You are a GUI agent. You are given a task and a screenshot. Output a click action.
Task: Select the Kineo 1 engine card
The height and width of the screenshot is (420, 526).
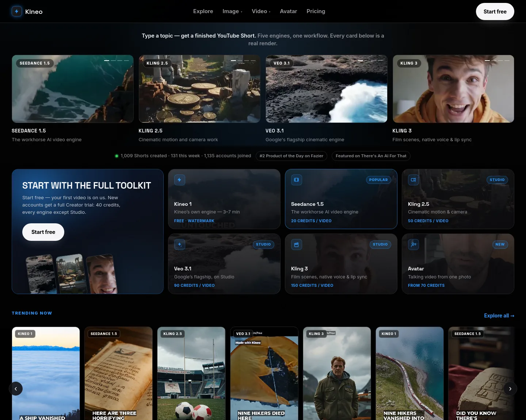tap(224, 199)
